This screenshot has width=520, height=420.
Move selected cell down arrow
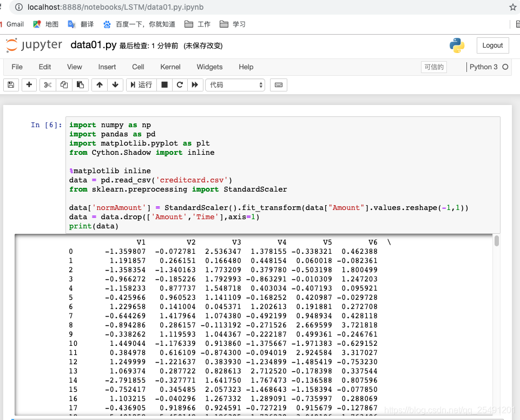115,85
